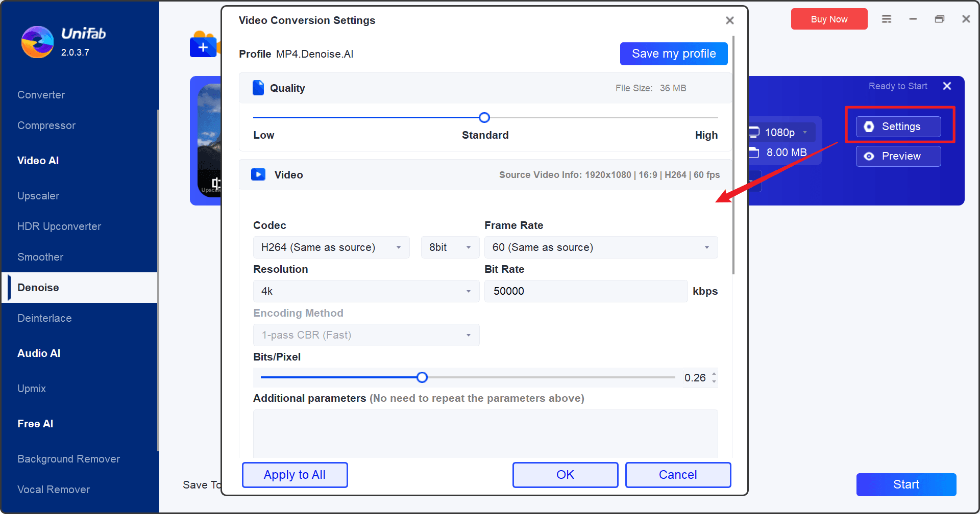Click the Settings gear button
The width and height of the screenshot is (980, 514).
point(898,126)
